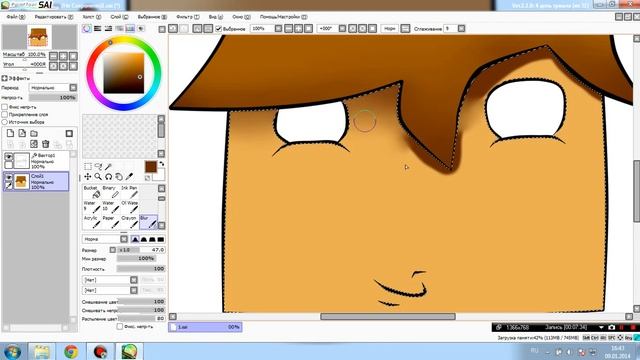
Task: Swap foreground and background colors
Action: pos(162,164)
